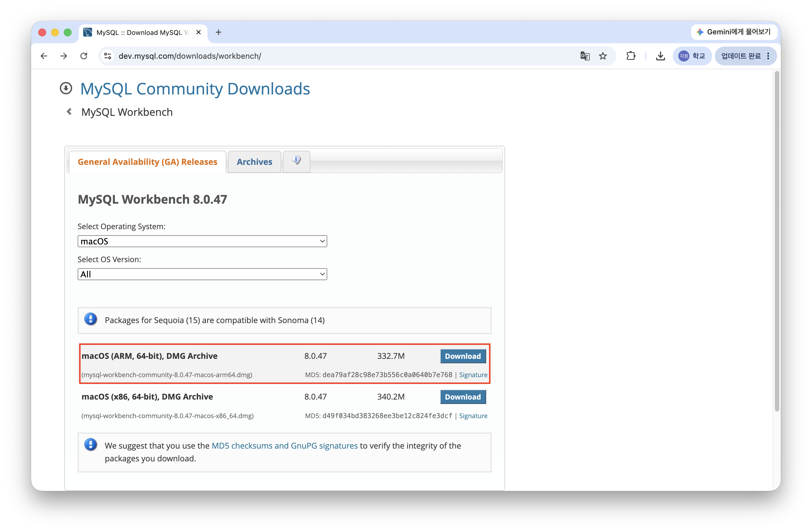Screen dimensions: 812x532
Task: Click filename mysql-workbench-community-8.0.47-macos-arm64.dmg
Action: [167, 375]
